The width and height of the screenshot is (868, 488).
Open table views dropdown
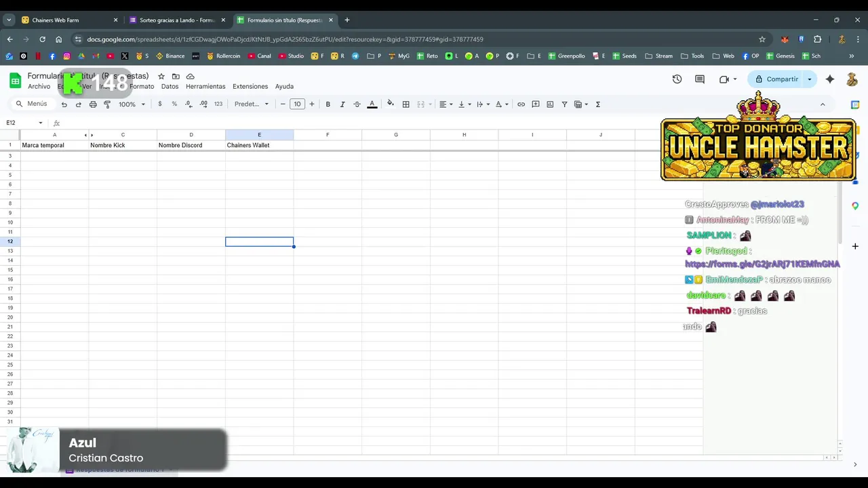(581, 104)
